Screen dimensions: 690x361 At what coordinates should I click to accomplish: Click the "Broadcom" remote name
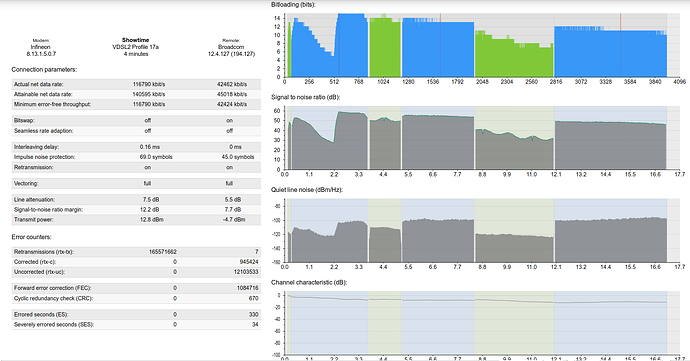click(231, 47)
